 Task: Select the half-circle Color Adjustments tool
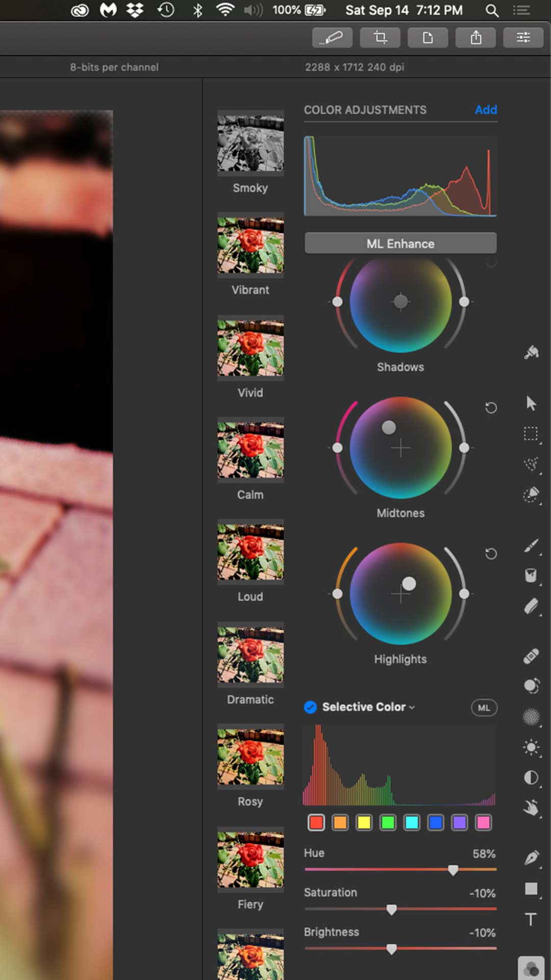tap(531, 778)
